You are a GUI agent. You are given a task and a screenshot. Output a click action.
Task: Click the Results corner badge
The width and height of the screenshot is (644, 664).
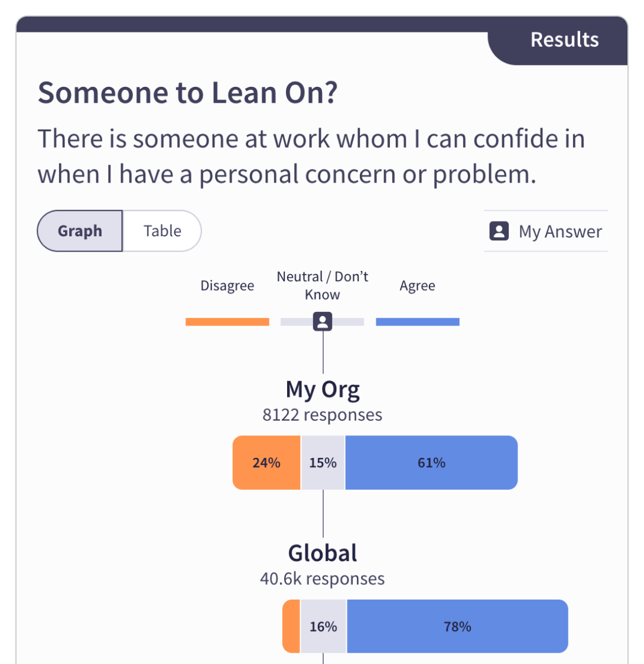tap(564, 40)
